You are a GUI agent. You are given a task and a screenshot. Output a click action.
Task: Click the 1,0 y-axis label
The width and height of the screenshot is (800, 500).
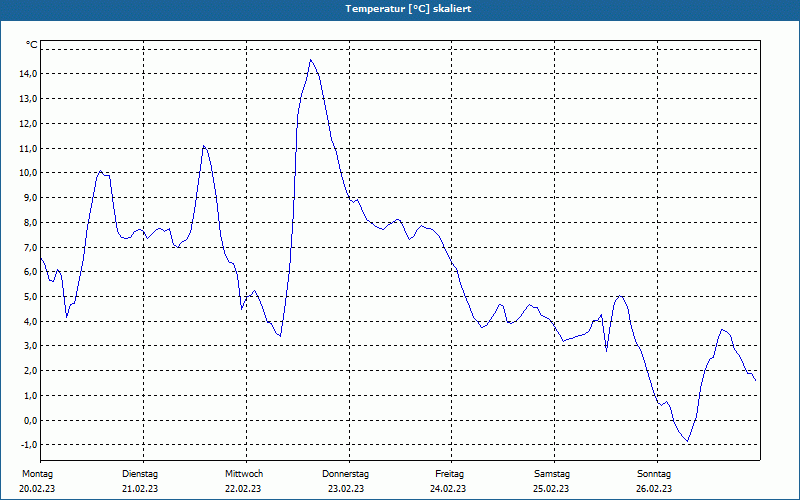30,395
